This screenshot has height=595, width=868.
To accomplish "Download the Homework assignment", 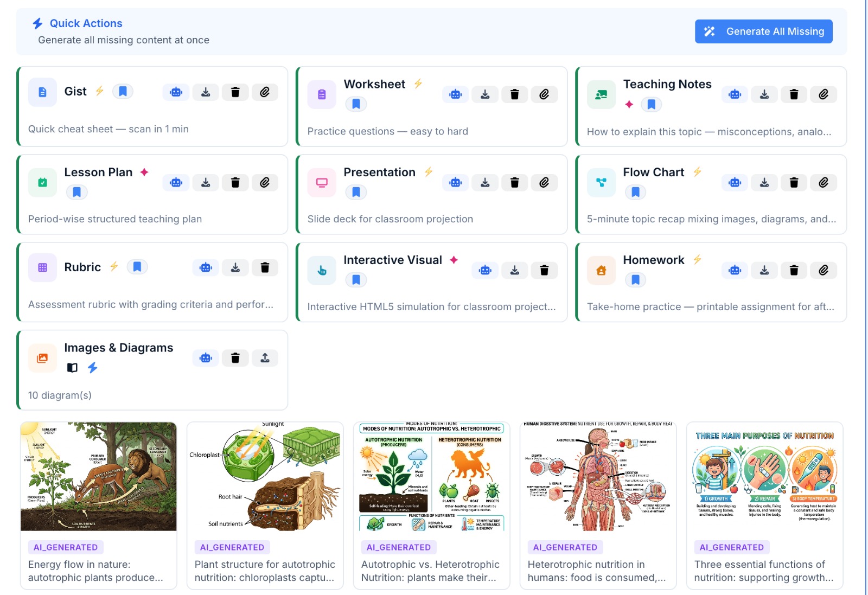I will click(x=764, y=270).
